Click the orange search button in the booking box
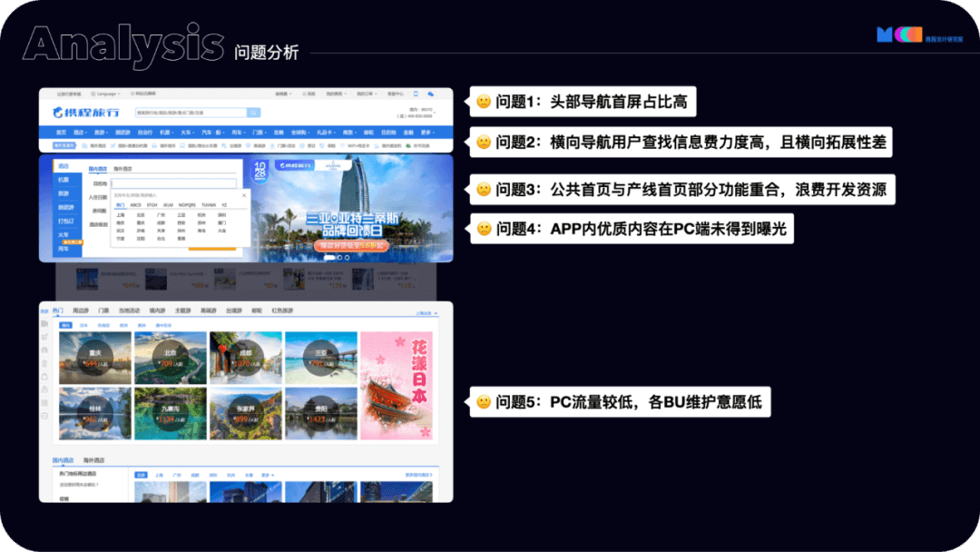Viewport: 980px width, 552px height. click(211, 249)
